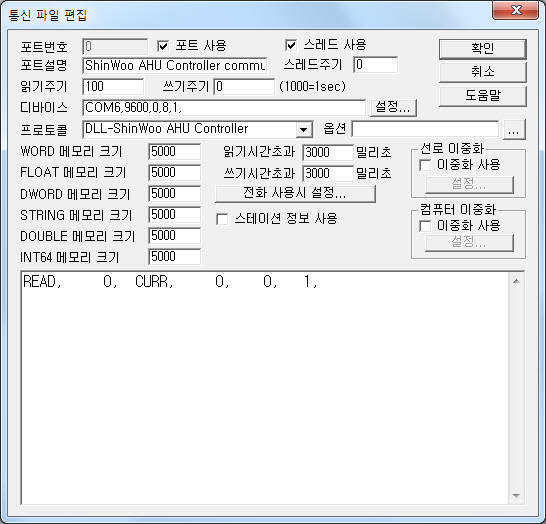This screenshot has width=546, height=524.
Task: Enable 스테이션 정보 사용 checkbox
Action: coord(222,219)
